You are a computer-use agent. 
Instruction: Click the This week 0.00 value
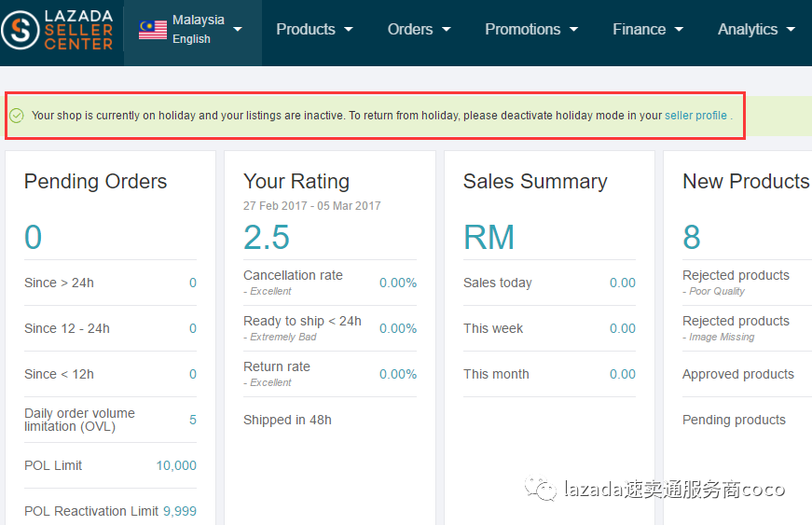pyautogui.click(x=623, y=328)
